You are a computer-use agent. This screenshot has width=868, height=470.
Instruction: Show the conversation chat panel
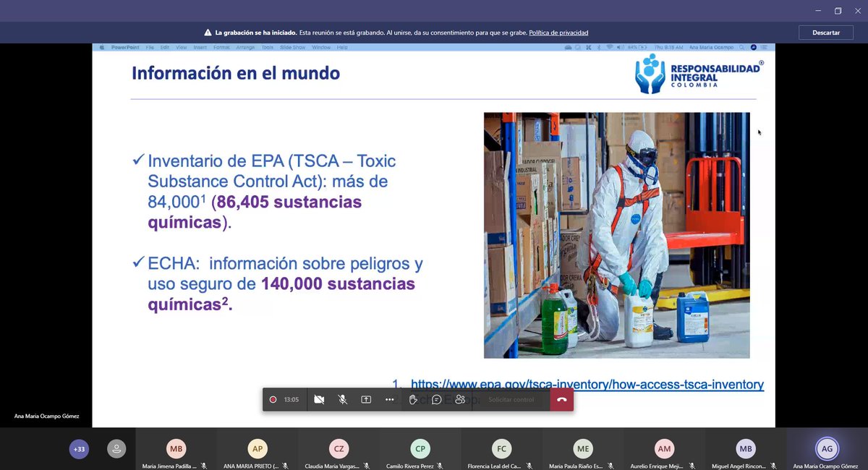click(x=437, y=399)
